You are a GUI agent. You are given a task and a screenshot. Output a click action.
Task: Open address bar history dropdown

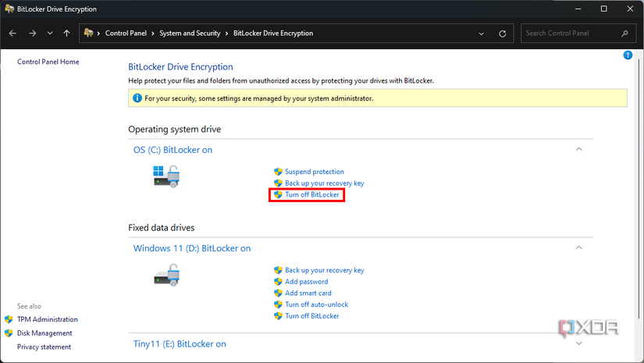pos(482,34)
